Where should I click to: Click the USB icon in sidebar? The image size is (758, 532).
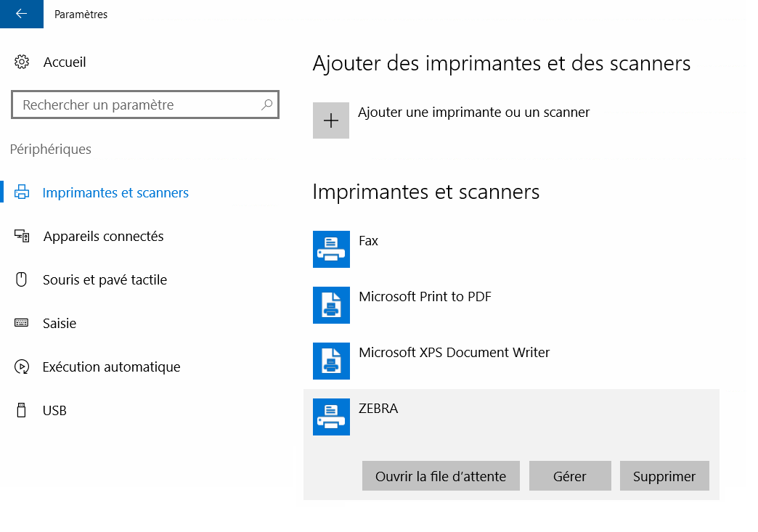21,411
